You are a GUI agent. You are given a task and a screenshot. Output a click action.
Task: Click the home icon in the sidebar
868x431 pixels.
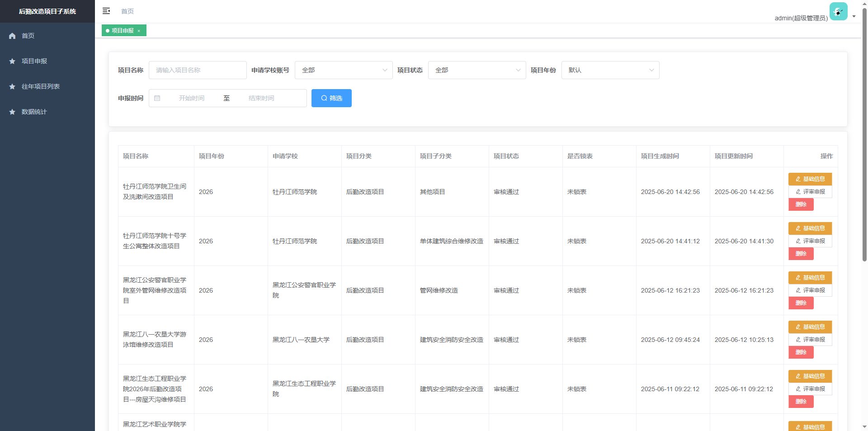(12, 36)
